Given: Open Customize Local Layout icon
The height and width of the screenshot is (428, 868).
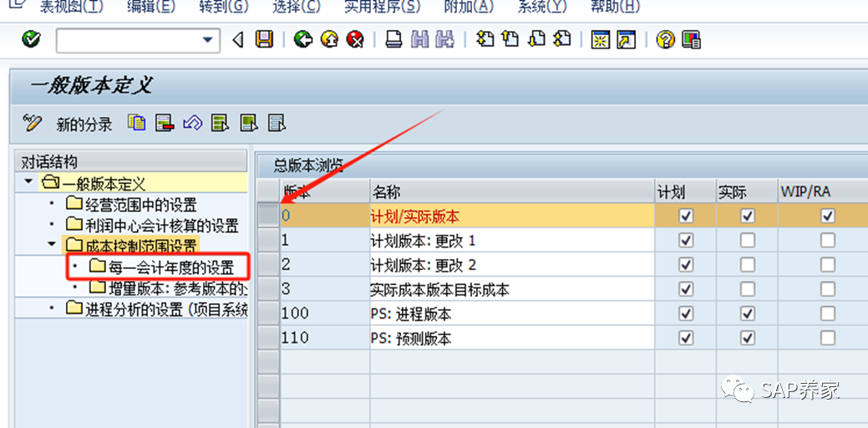Looking at the screenshot, I should [692, 39].
